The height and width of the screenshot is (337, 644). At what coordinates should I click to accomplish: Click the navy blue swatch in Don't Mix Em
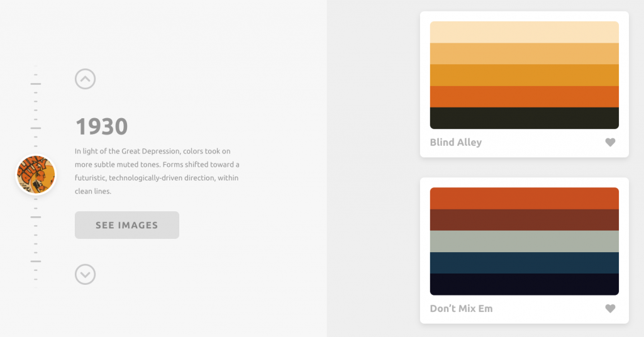pyautogui.click(x=524, y=263)
